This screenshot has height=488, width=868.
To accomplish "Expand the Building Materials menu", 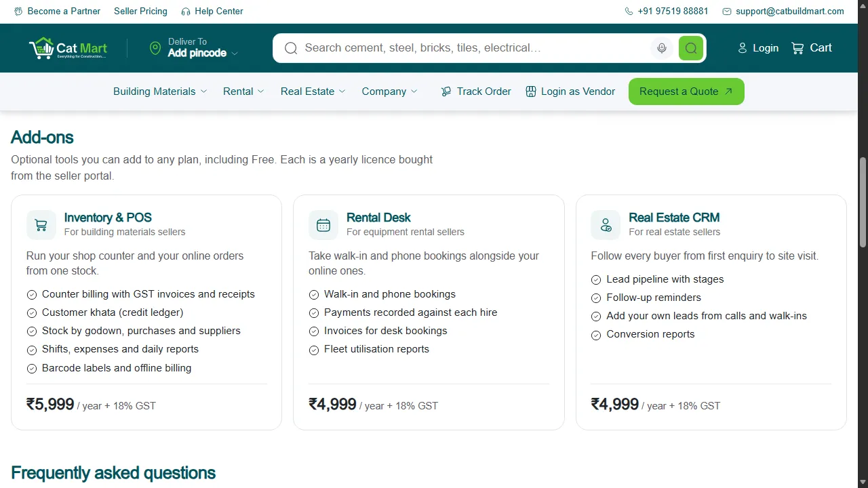I will pos(160,91).
